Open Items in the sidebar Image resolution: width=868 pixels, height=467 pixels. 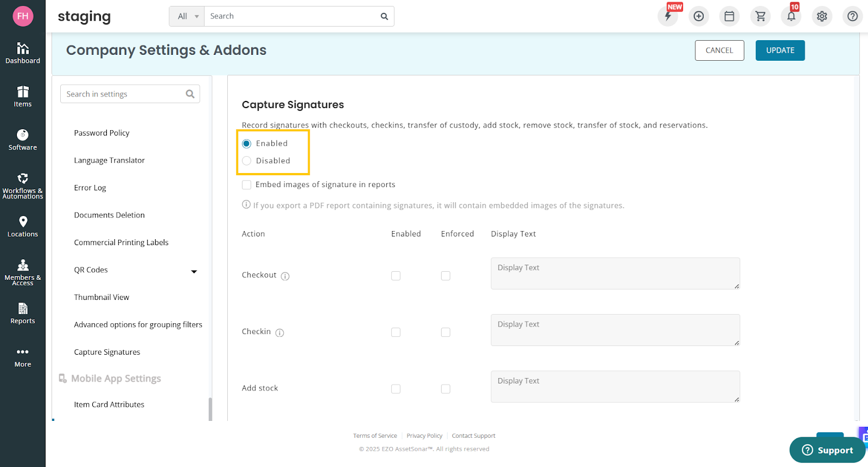click(x=23, y=97)
